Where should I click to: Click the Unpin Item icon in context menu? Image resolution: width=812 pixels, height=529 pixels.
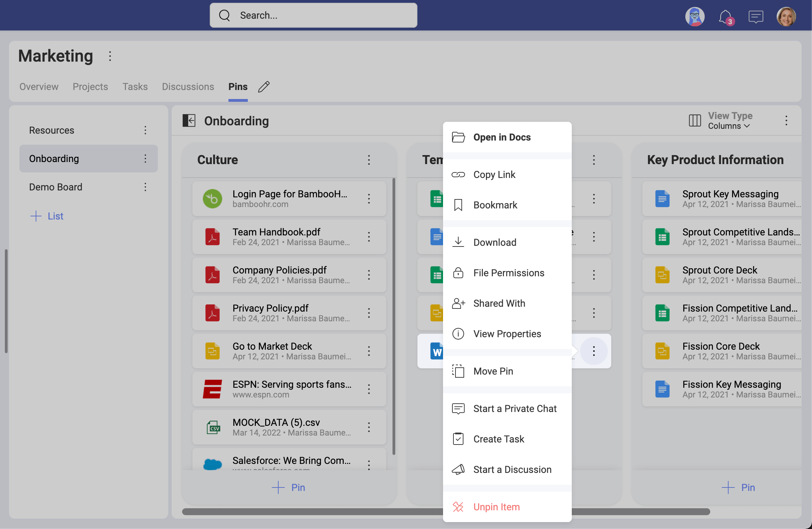pyautogui.click(x=458, y=506)
